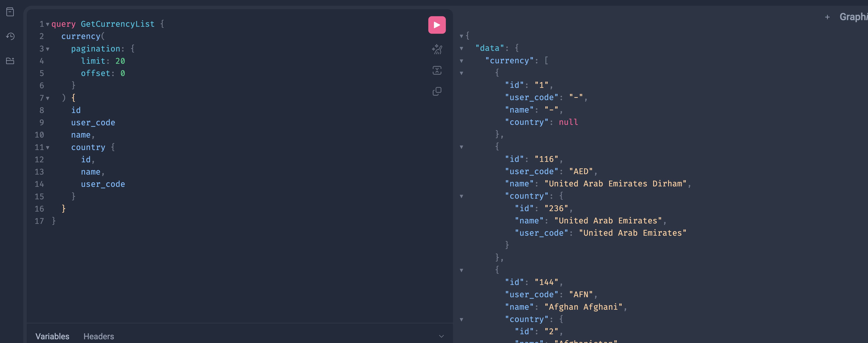The height and width of the screenshot is (343, 868).
Task: Collapse the United Arab Emirates country object
Action: tap(461, 196)
